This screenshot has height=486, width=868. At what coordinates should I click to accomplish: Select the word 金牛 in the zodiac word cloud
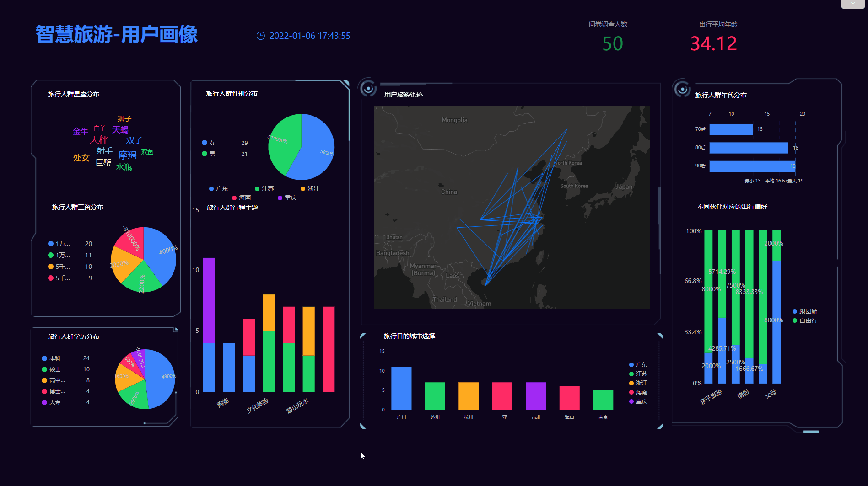[81, 131]
